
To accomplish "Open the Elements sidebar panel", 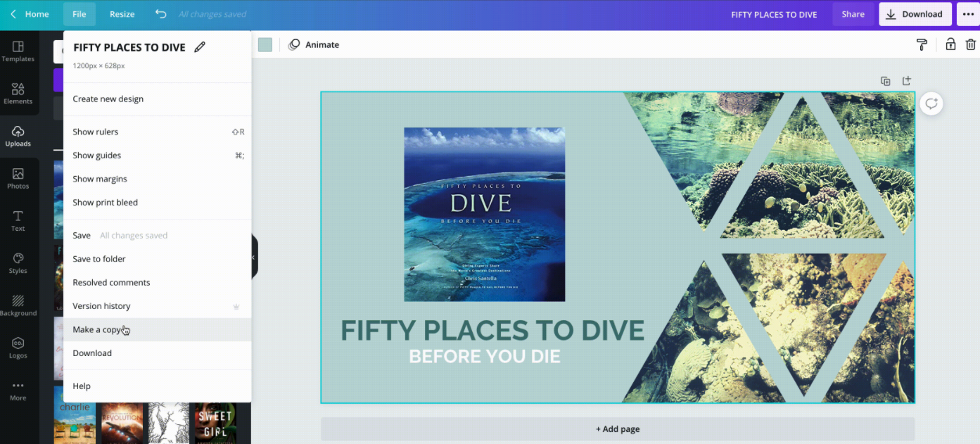I will [18, 94].
